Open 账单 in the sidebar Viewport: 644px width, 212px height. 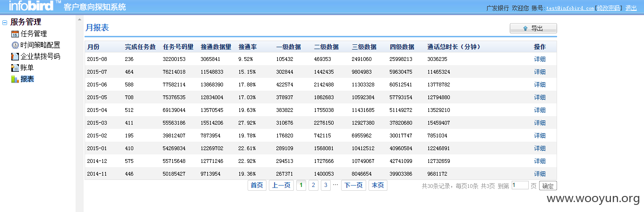tap(27, 68)
